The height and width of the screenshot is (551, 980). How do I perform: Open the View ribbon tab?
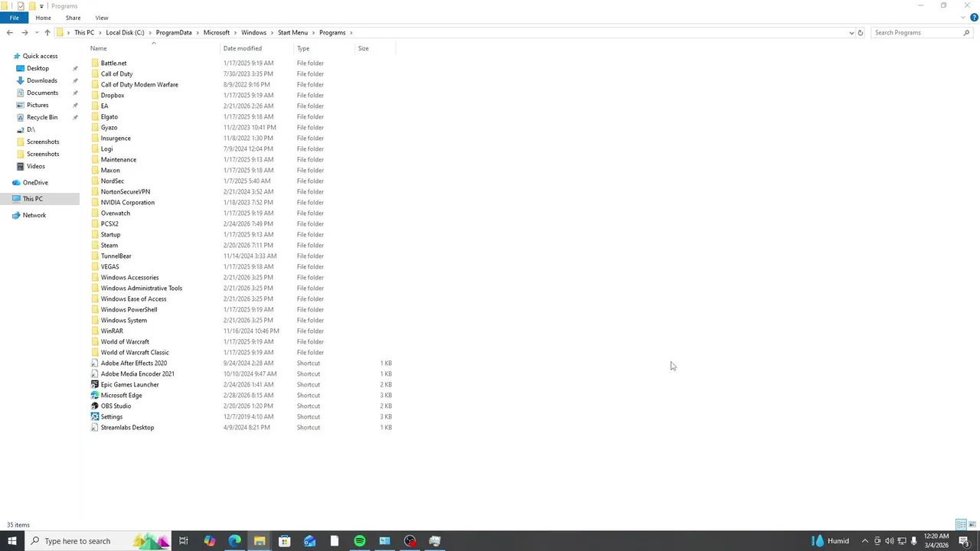pos(102,18)
